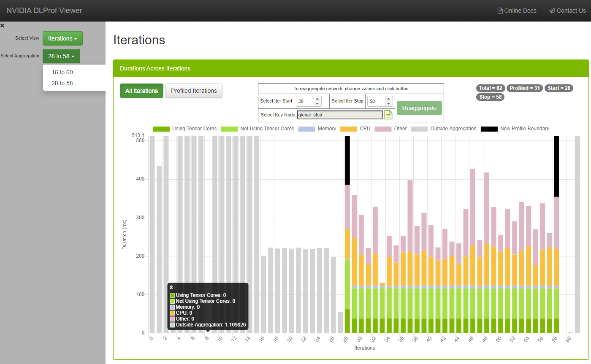Decrement the Select Iter Stop value
This screenshot has height=364, width=591.
tap(389, 104)
